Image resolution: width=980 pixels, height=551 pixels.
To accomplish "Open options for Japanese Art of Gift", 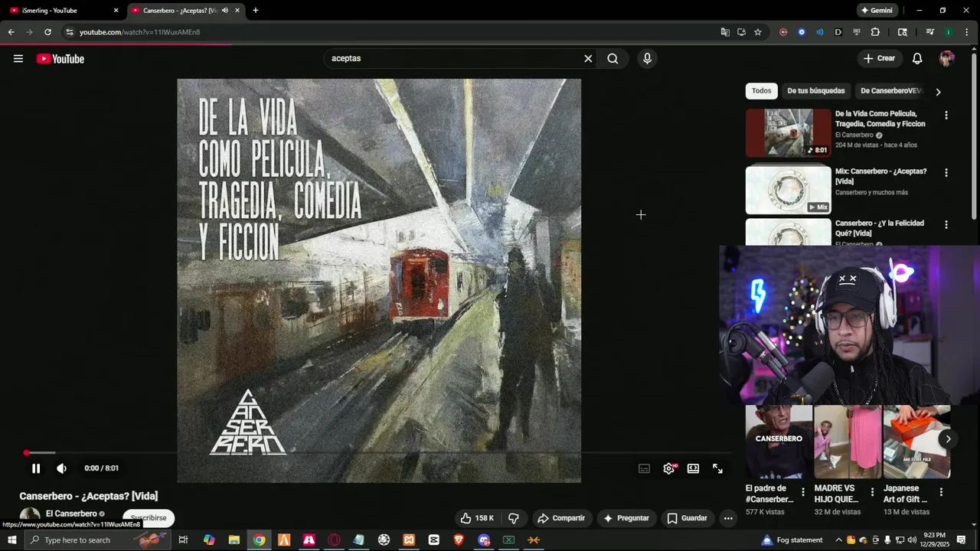I will tap(941, 492).
